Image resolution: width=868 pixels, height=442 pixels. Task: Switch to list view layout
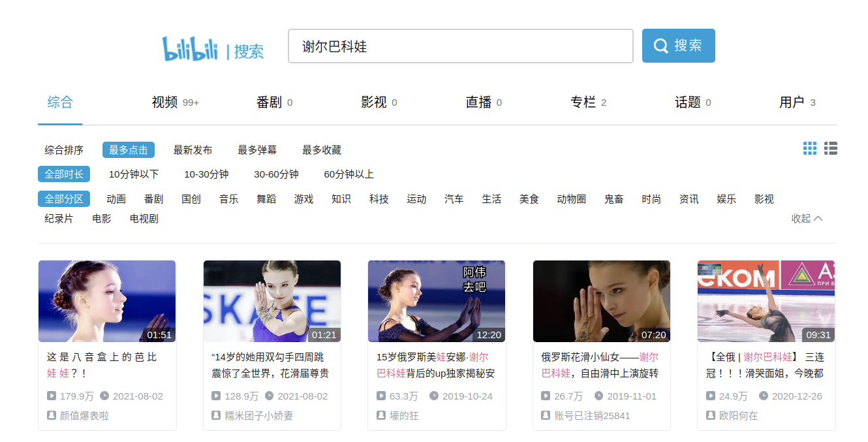(x=830, y=149)
